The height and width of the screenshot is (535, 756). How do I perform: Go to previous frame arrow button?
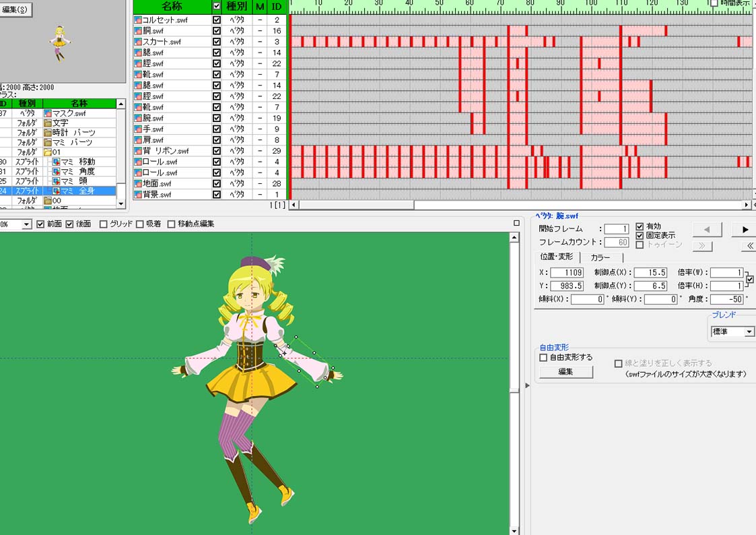click(707, 230)
